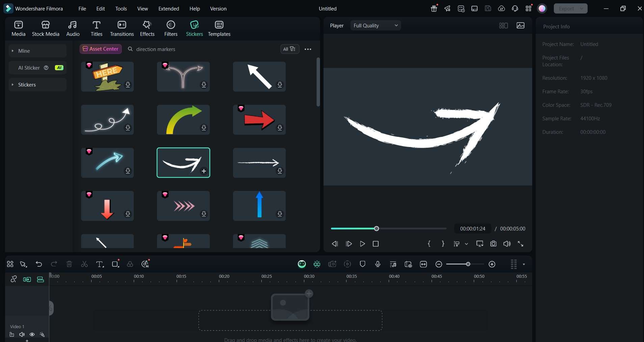
Task: Click the voiceover microphone icon
Action: click(x=378, y=264)
